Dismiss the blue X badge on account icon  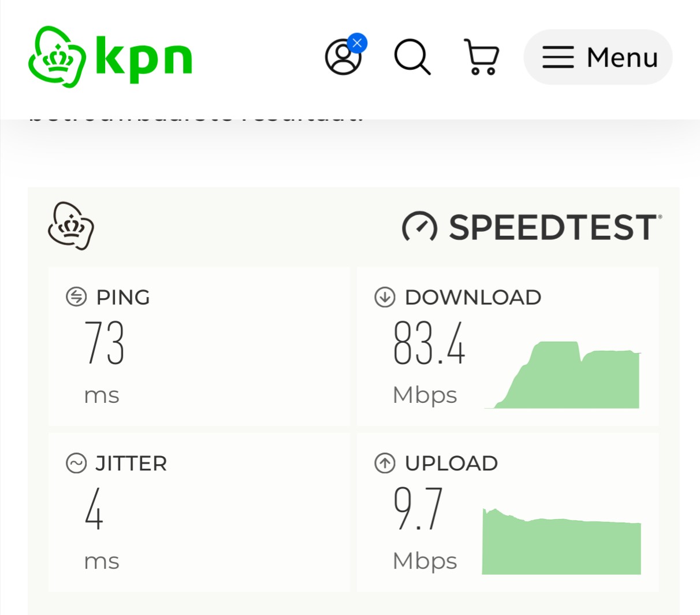357,43
